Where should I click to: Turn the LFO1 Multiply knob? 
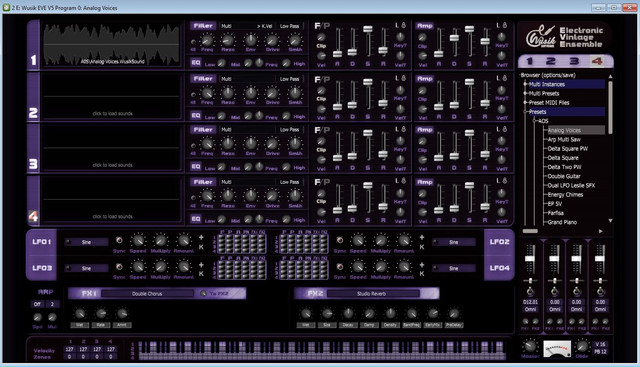coord(160,241)
